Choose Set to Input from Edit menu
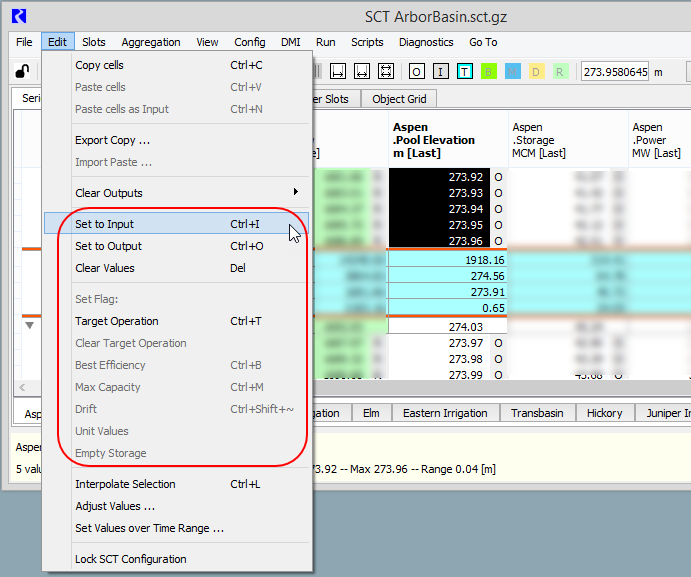691x577 pixels. (x=105, y=224)
